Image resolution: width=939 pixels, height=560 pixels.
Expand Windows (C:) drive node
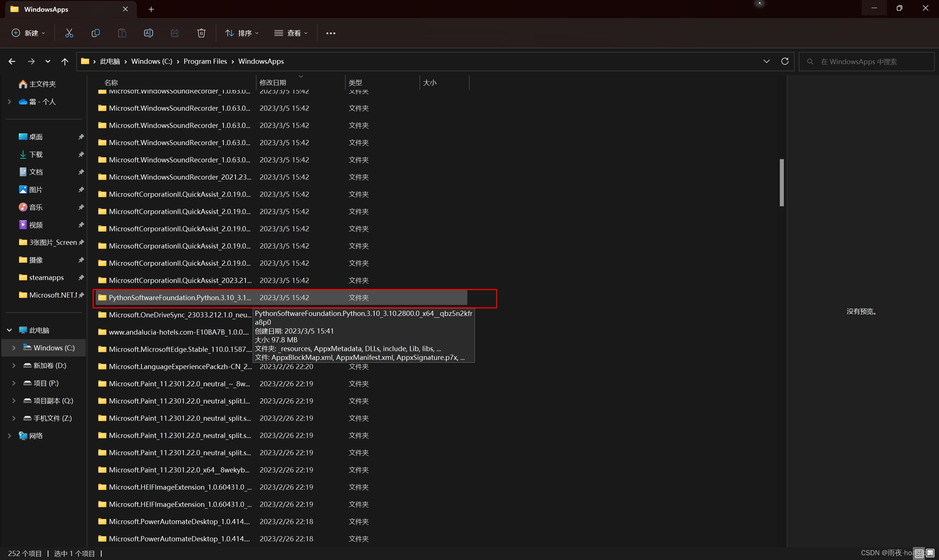14,348
